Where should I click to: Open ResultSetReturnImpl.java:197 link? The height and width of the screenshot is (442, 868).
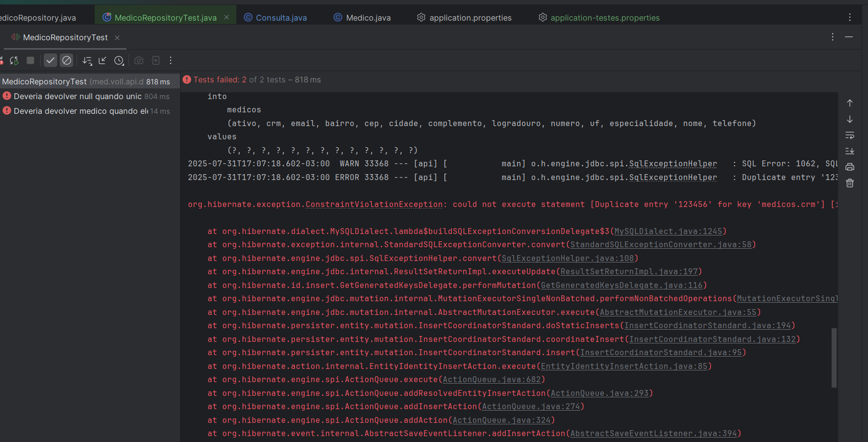(629, 271)
